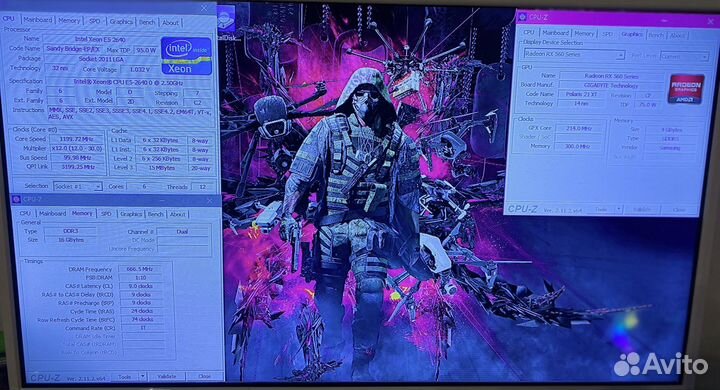Open Graphics tab in top-left CPU window
720x390 pixels.
pyautogui.click(x=121, y=22)
